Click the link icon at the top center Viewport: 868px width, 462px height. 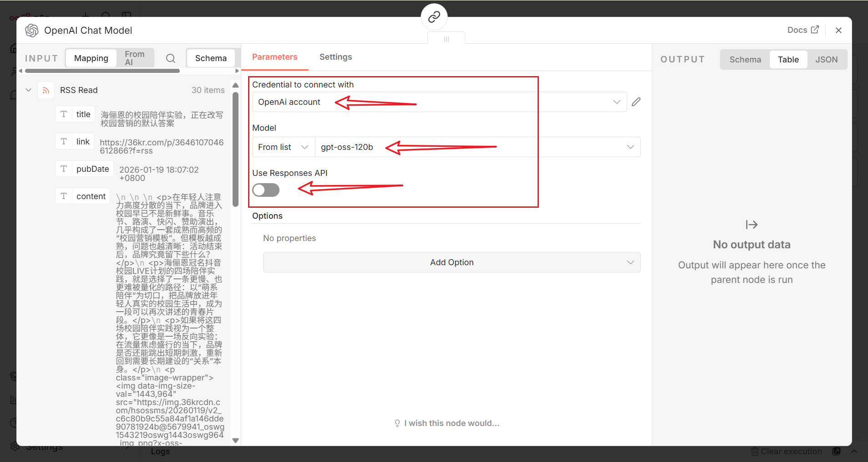[434, 17]
